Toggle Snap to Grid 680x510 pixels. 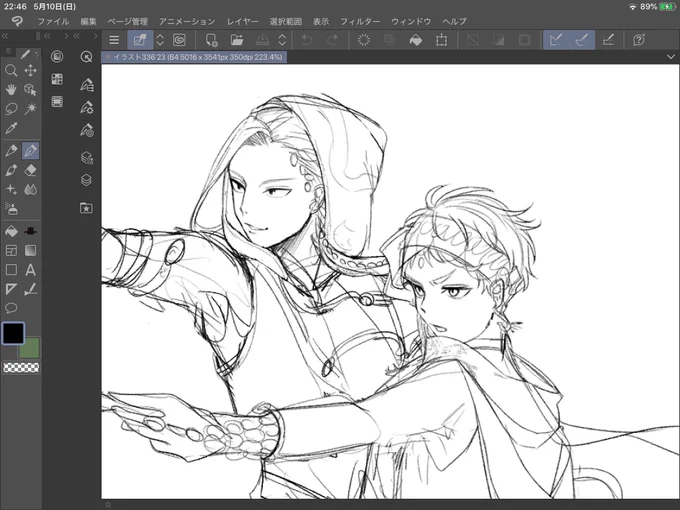(608, 40)
